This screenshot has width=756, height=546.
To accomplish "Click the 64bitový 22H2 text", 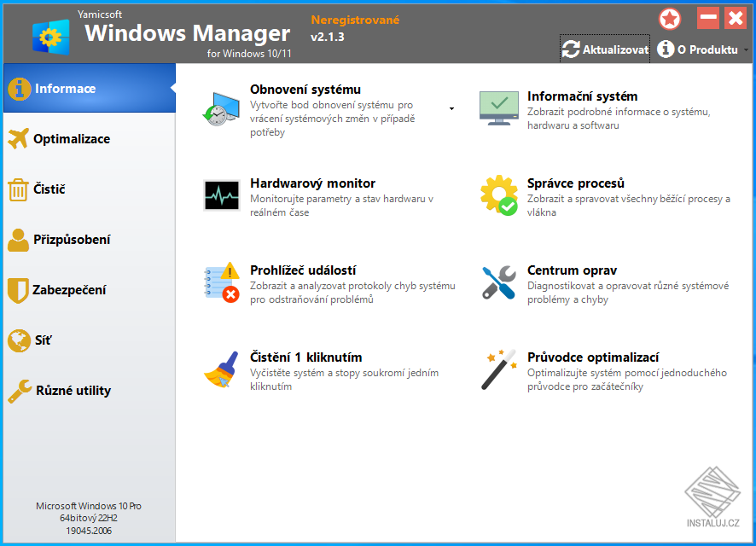I will [89, 518].
